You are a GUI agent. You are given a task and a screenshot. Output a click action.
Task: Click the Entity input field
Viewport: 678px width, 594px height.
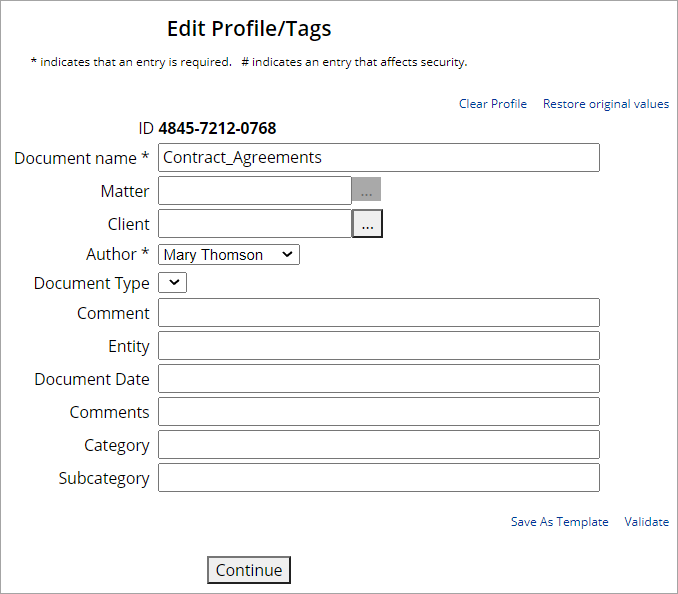(378, 346)
